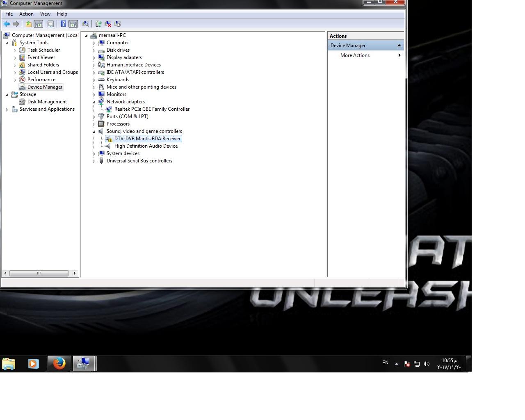
Task: Collapse Sound, video and game controllers
Action: coord(94,131)
